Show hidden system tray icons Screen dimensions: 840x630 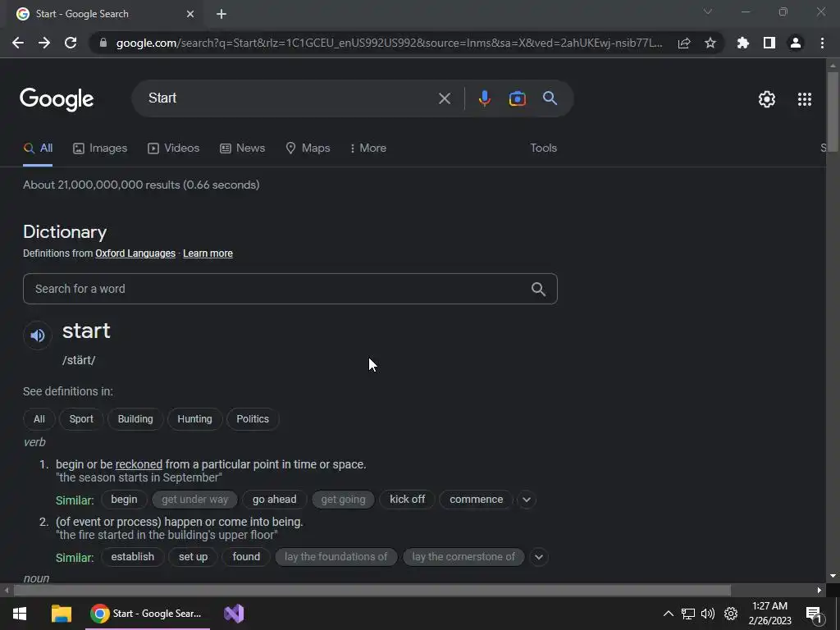point(668,614)
